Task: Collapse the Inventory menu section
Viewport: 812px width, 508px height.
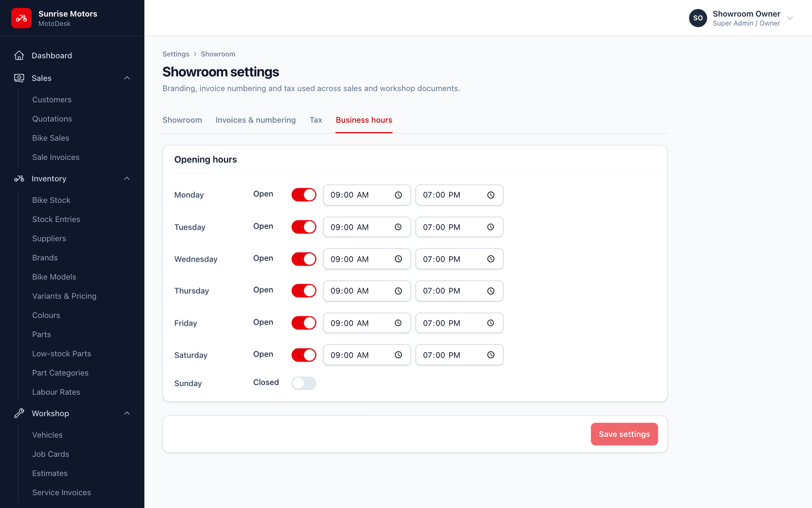Action: pos(127,179)
